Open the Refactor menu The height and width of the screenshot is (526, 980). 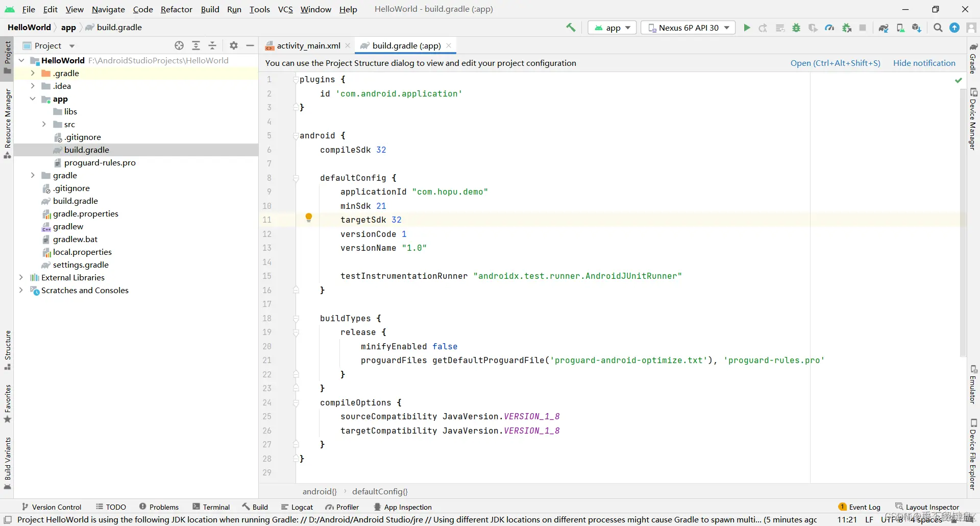click(x=176, y=9)
